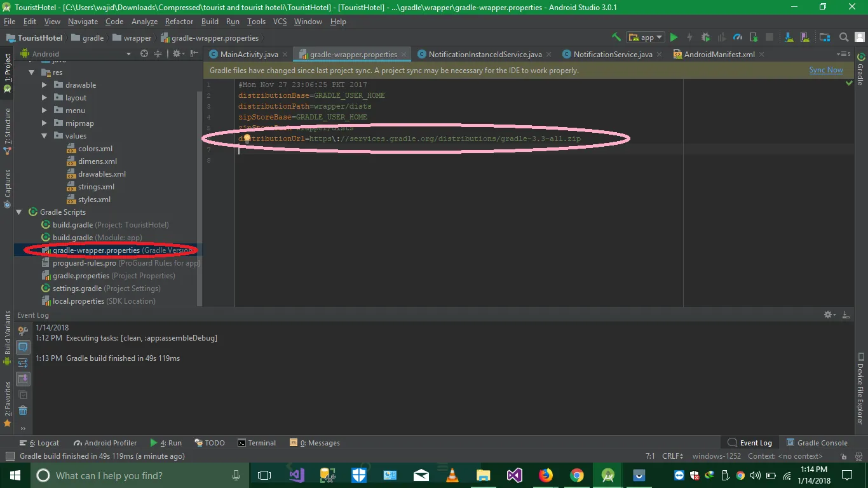Open the Android Profiler gauge icon in toolbar
Screen dimensions: 868x488
[738, 37]
